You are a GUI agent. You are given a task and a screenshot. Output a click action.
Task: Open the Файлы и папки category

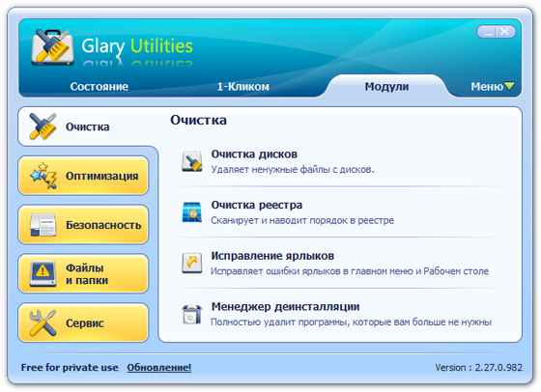coord(83,274)
